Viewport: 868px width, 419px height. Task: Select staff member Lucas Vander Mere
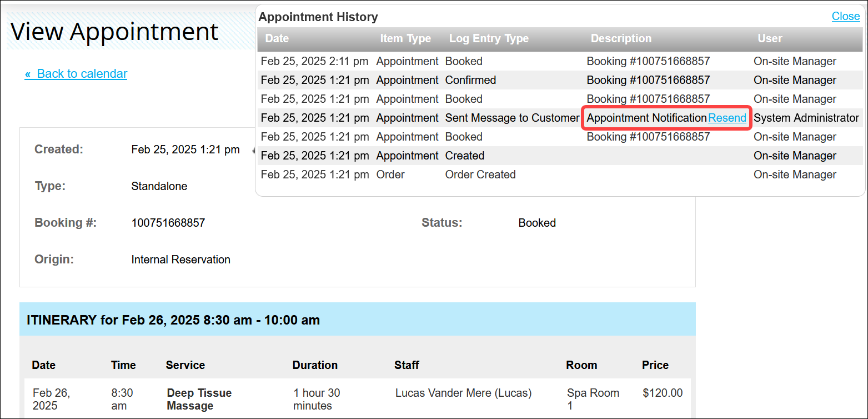point(463,393)
